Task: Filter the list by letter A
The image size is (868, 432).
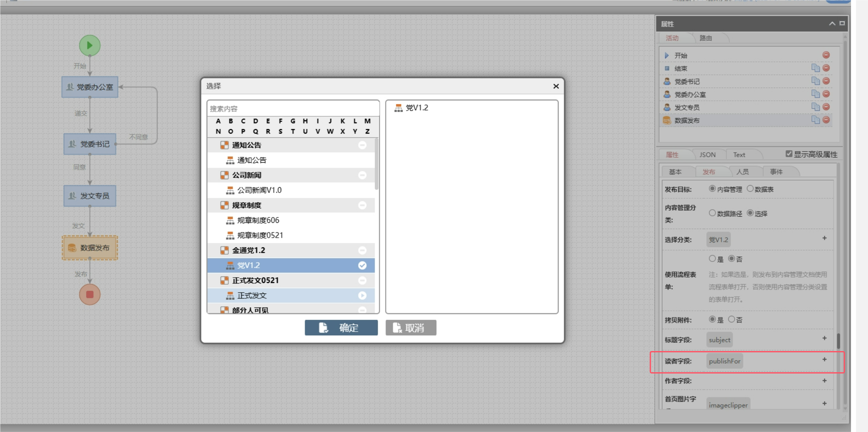Action: [x=218, y=121]
